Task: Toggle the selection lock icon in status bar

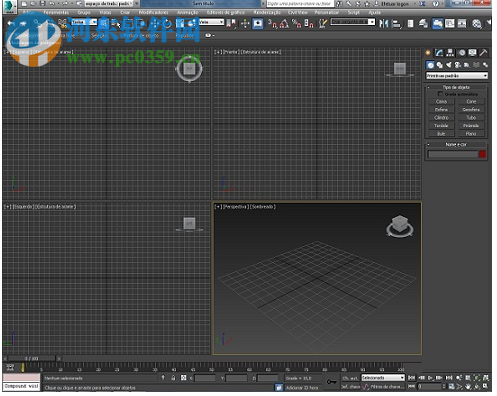Action: click(x=173, y=378)
